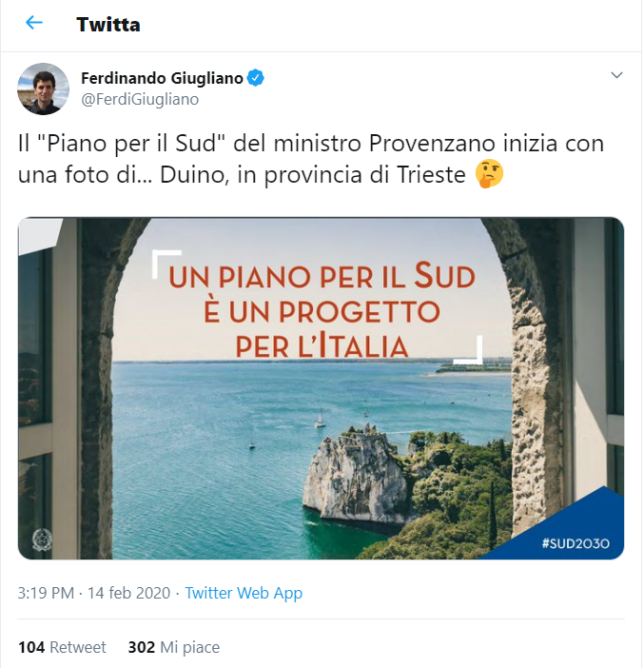Screen dimensions: 644x668
Task: Click the #SUD2030 blue corner label
Action: click(x=575, y=543)
